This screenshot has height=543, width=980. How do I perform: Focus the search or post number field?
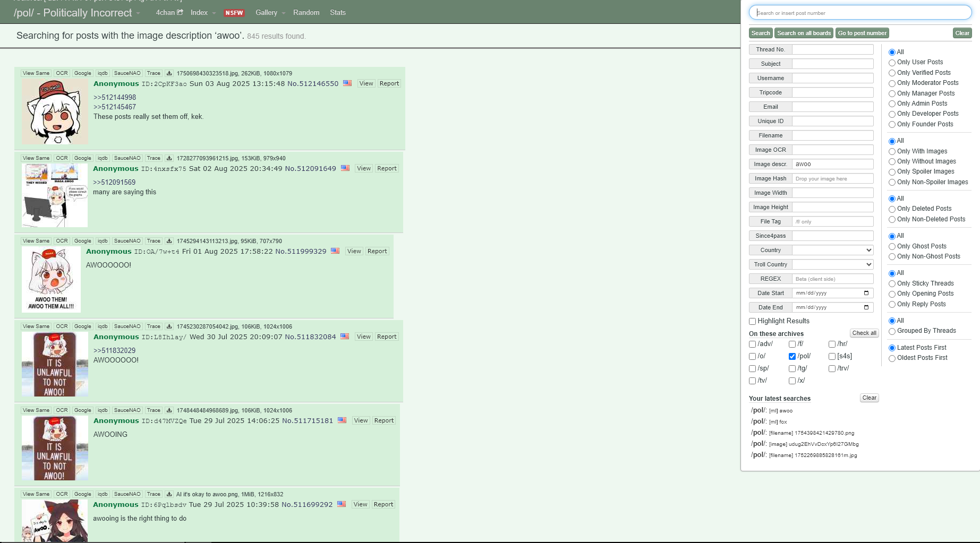860,13
